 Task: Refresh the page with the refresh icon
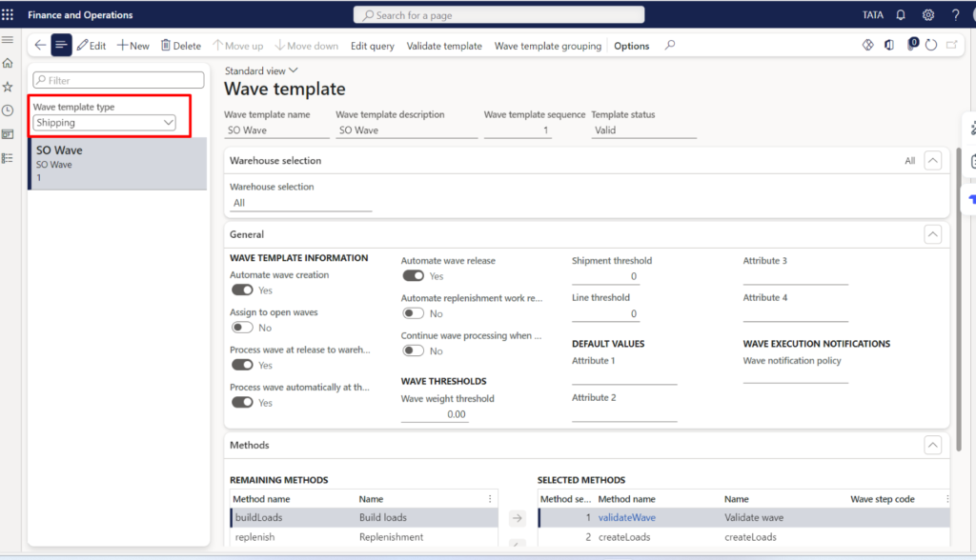(x=931, y=45)
